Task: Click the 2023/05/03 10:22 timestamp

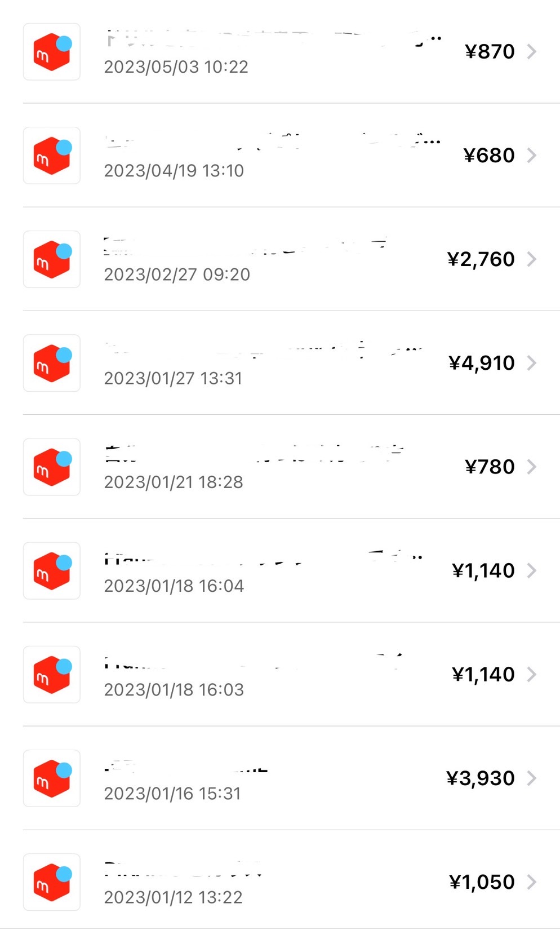Action: [x=176, y=67]
